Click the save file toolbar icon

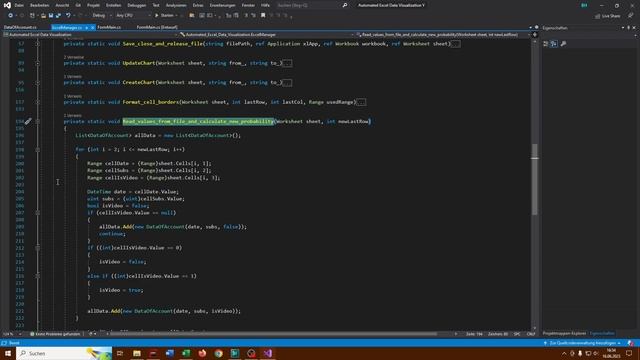[51, 16]
